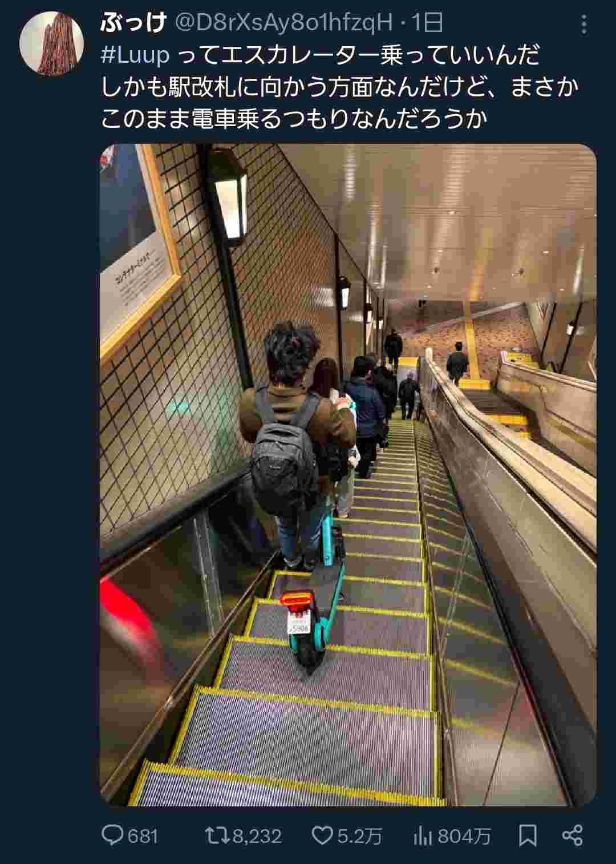The image size is (616, 864).
Task: Click the 681 reply count
Action: [x=143, y=837]
